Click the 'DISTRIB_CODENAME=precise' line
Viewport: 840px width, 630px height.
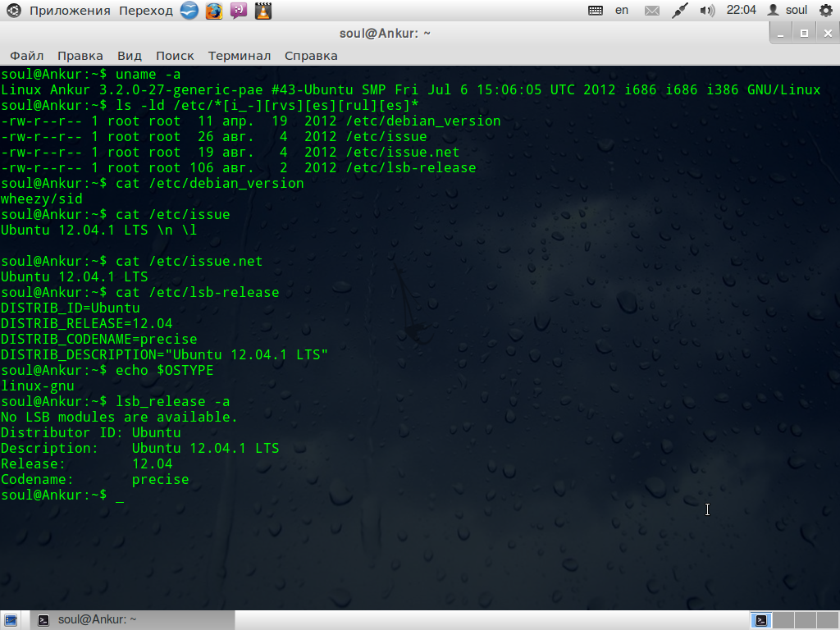pos(99,340)
